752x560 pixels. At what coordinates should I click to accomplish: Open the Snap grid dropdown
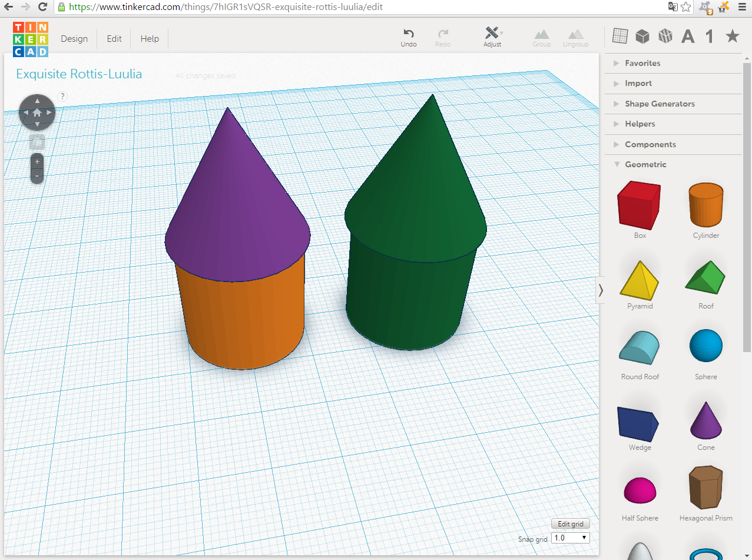point(569,538)
